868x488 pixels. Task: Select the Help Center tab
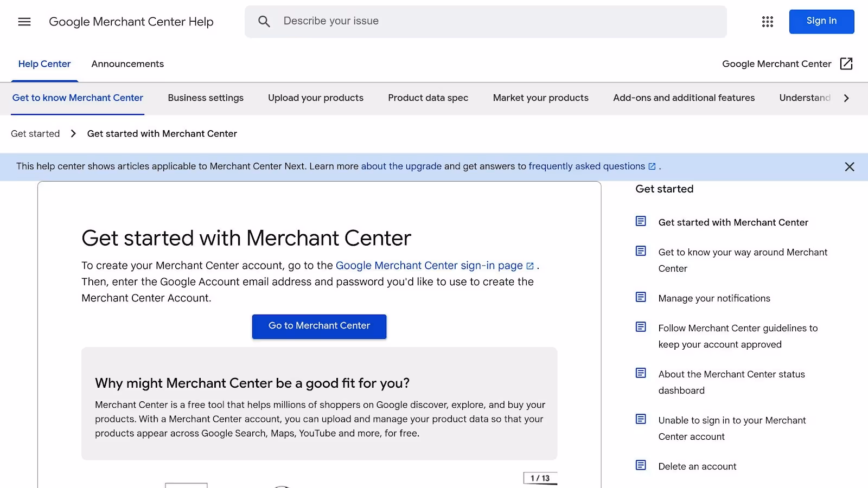[44, 64]
